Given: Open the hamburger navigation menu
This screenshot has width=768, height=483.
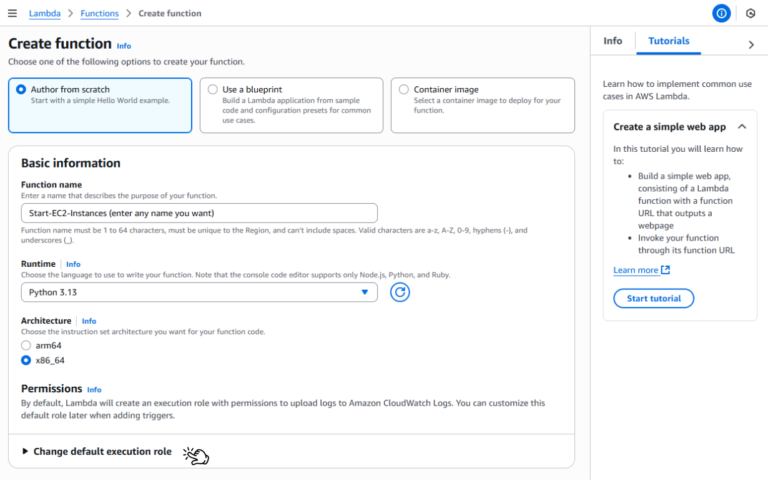Looking at the screenshot, I should [x=12, y=13].
